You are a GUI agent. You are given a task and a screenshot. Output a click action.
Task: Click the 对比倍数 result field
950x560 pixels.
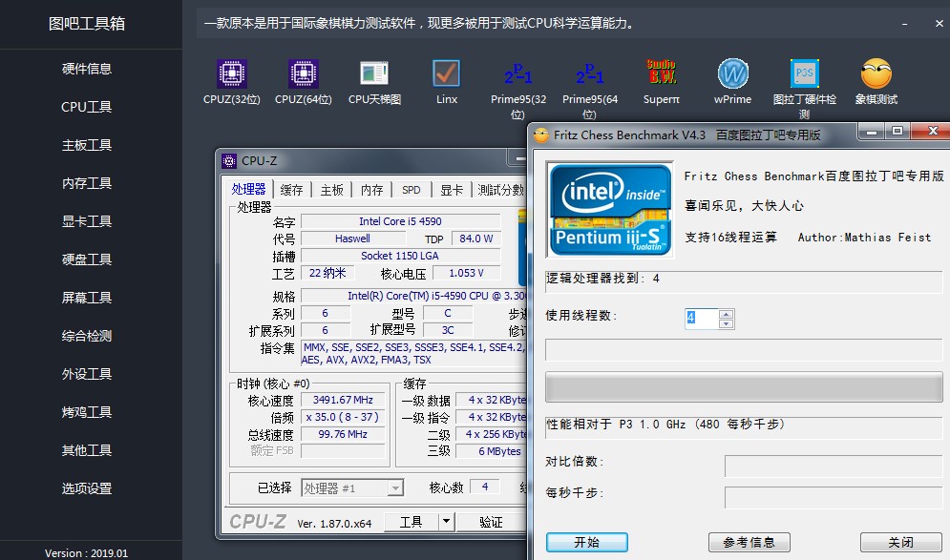coord(834,467)
